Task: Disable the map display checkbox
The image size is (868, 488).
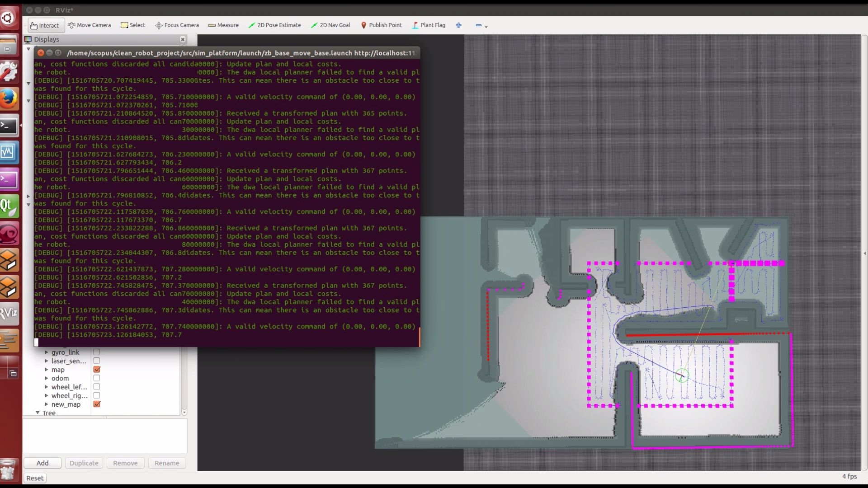Action: [96, 369]
